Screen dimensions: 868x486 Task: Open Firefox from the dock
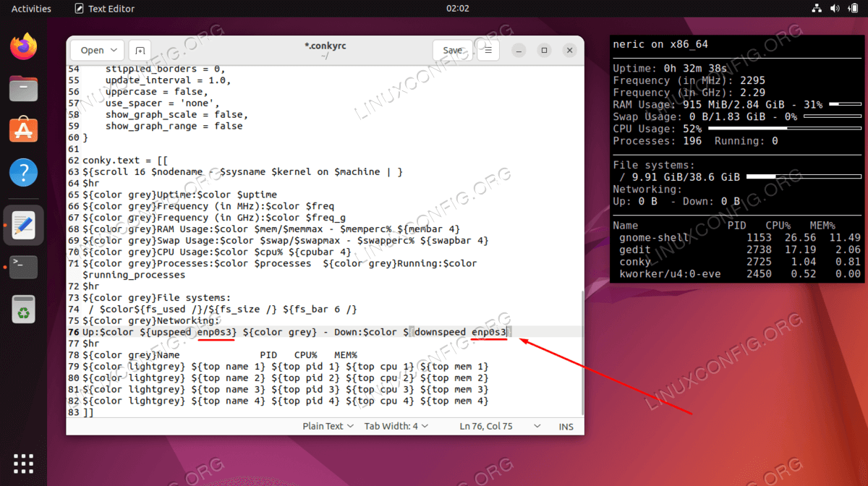pos(23,48)
